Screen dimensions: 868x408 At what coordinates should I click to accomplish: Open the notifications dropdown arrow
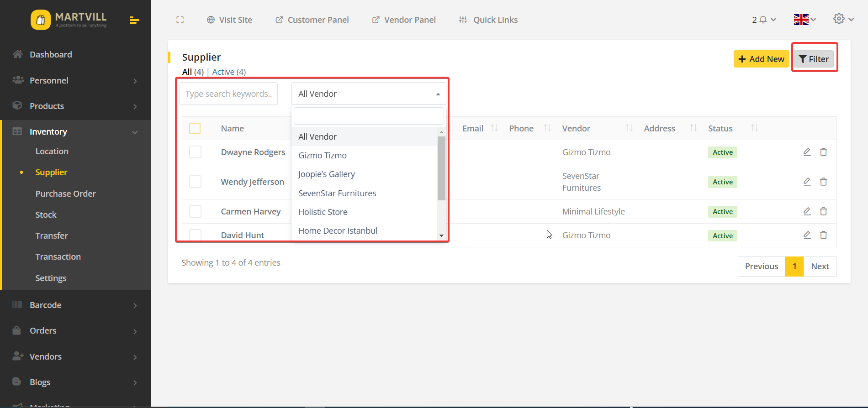pyautogui.click(x=773, y=20)
